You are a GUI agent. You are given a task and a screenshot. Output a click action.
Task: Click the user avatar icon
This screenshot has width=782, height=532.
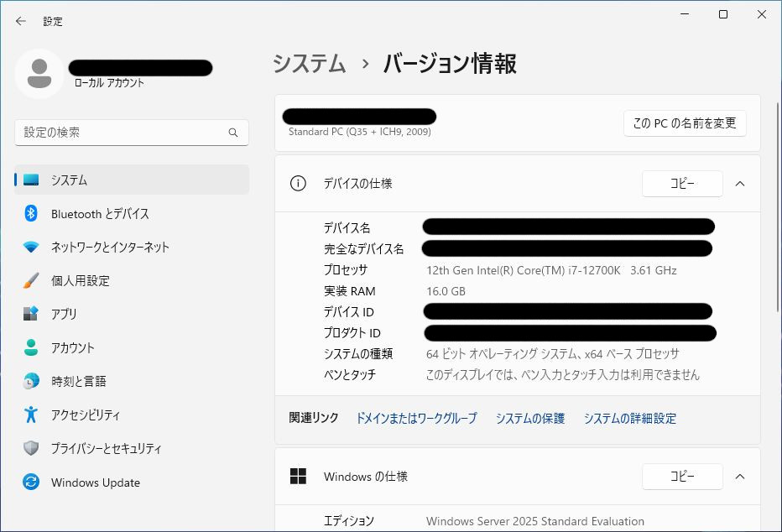point(39,74)
